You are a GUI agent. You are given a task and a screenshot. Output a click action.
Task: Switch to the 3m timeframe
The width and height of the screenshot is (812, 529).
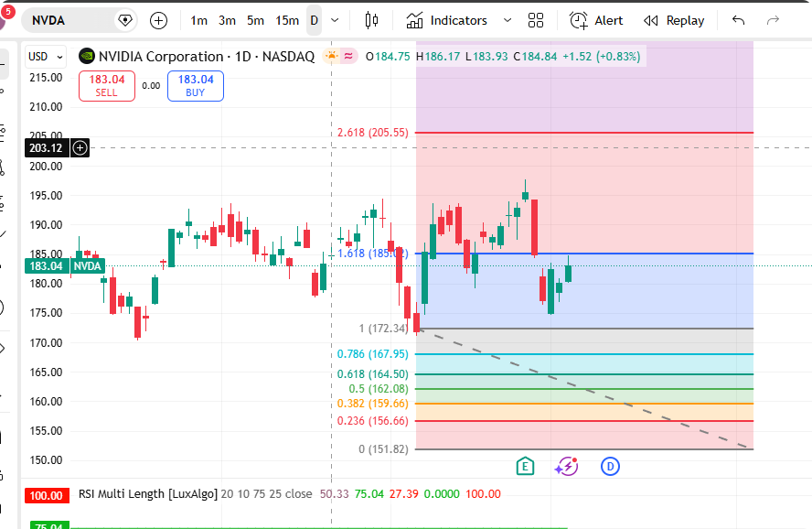(227, 21)
